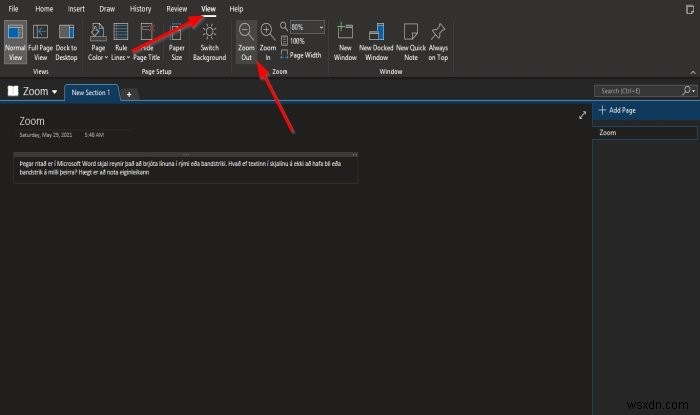Open the Help tab
This screenshot has height=415, width=700.
[236, 8]
